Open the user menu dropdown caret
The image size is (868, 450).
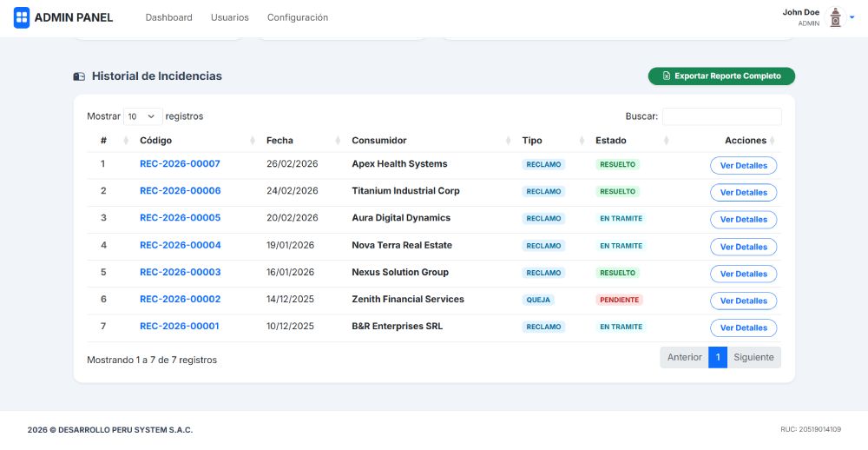(x=852, y=17)
